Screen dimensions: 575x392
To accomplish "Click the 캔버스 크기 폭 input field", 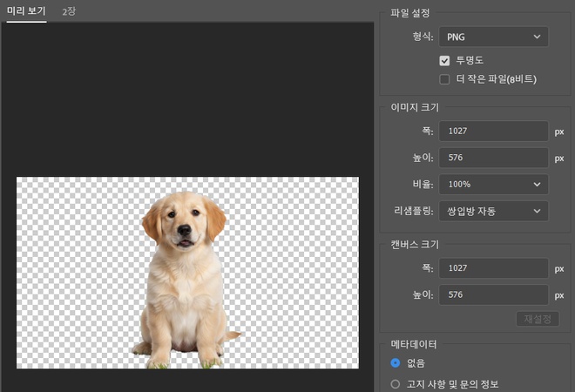I will pos(492,268).
